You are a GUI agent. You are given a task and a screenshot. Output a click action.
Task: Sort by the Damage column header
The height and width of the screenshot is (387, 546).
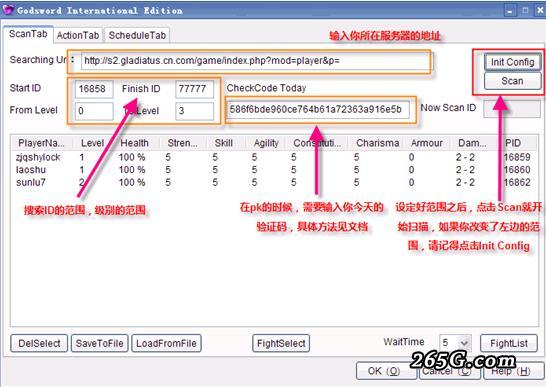(x=473, y=143)
